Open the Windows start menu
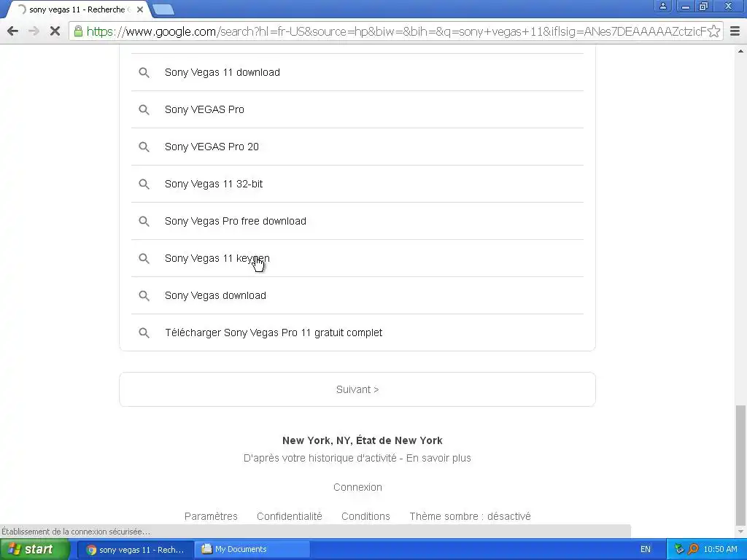Screen dimensions: 747x560 pyautogui.click(x=34, y=550)
